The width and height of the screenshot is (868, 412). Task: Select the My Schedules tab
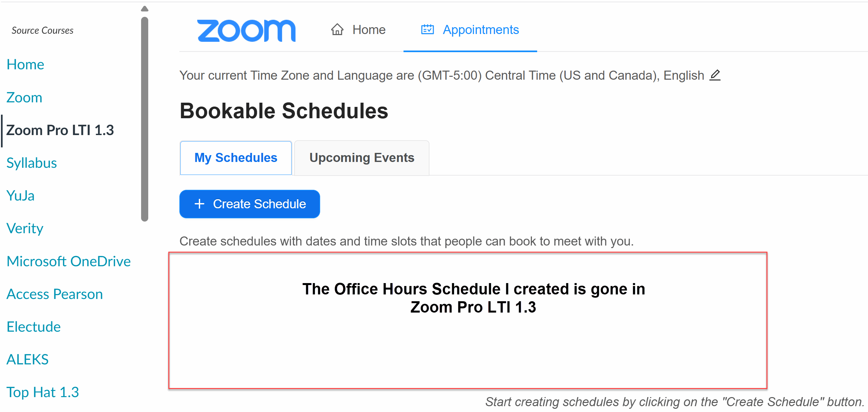(235, 157)
